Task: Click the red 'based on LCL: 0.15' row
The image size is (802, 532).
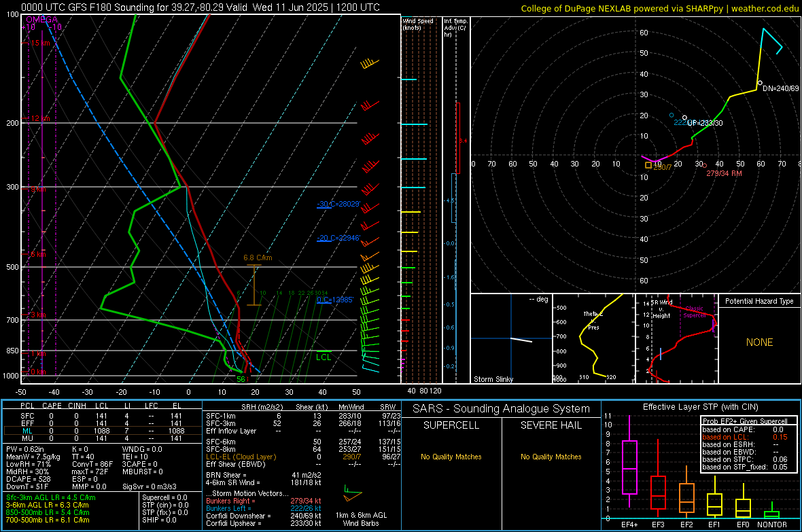Action: [x=745, y=437]
